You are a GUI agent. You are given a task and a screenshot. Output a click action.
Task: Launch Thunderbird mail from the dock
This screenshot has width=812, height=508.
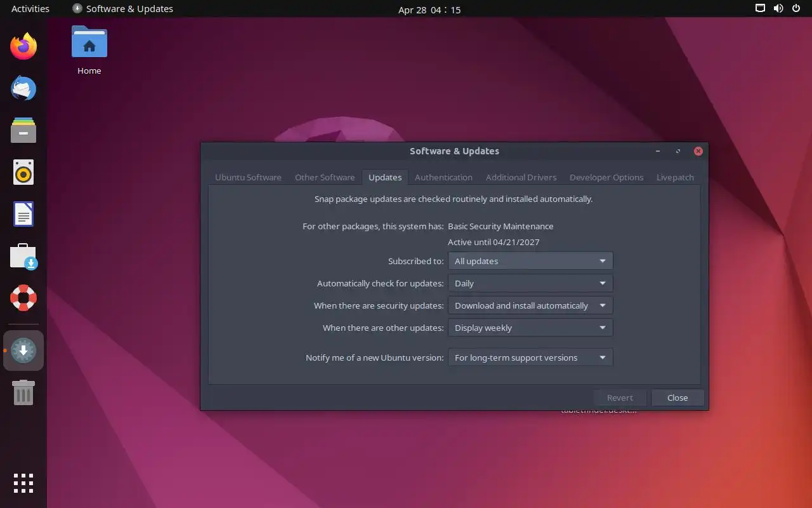[23, 88]
